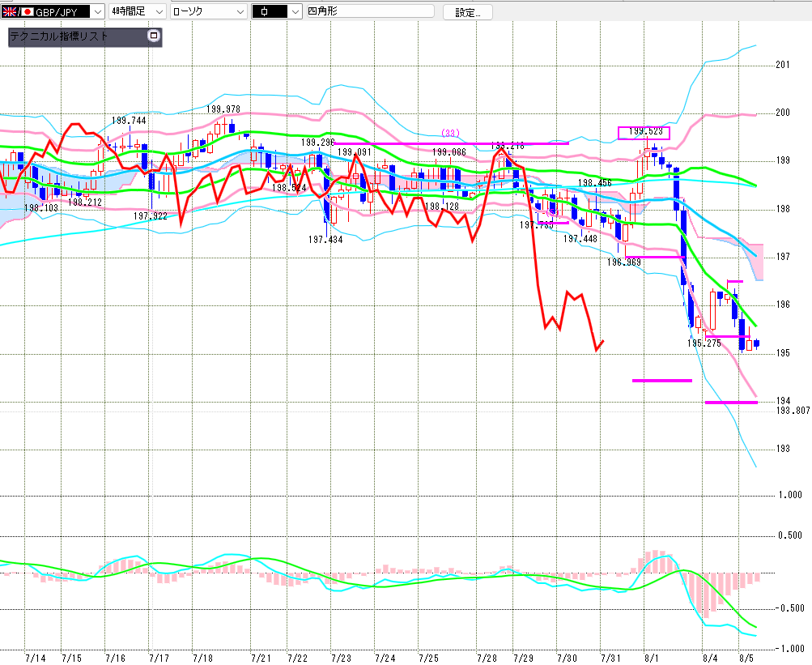Click the -0.500 MACD axis value

[x=789, y=608]
